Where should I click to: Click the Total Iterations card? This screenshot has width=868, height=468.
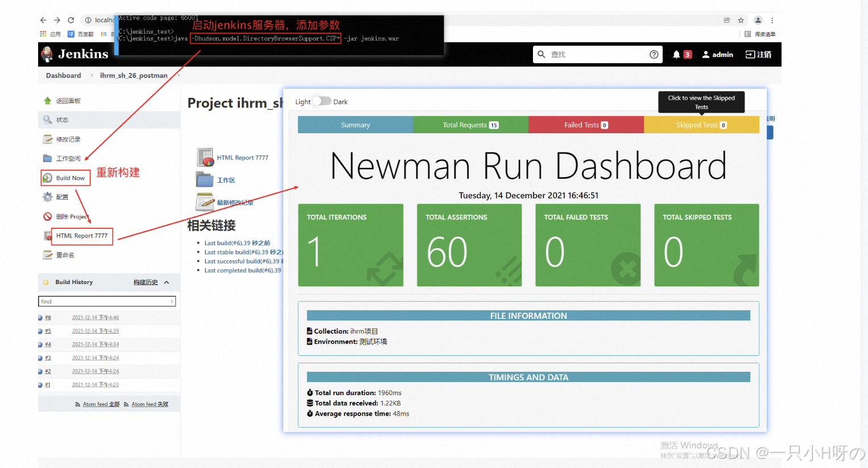[351, 245]
